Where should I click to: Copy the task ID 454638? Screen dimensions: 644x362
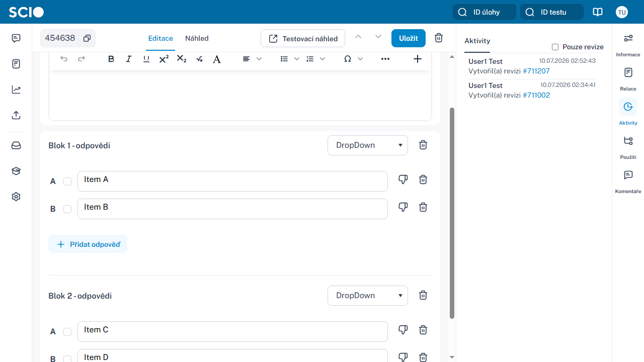[x=87, y=38]
